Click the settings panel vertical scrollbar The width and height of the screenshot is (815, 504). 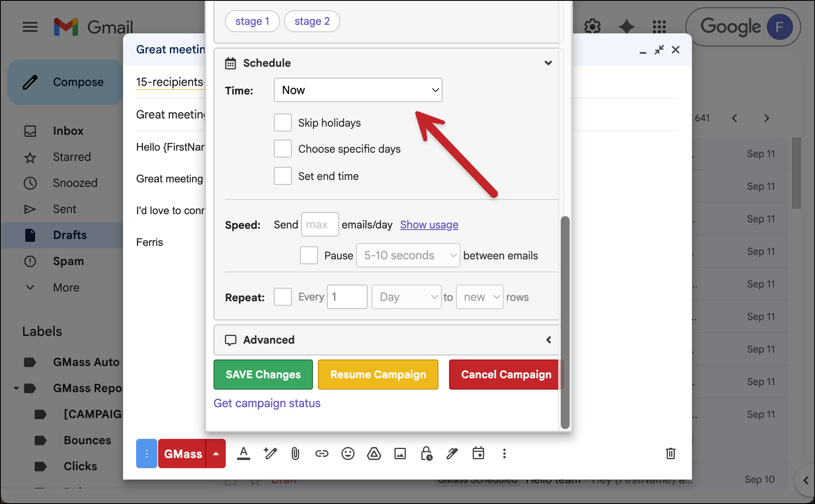(x=565, y=322)
